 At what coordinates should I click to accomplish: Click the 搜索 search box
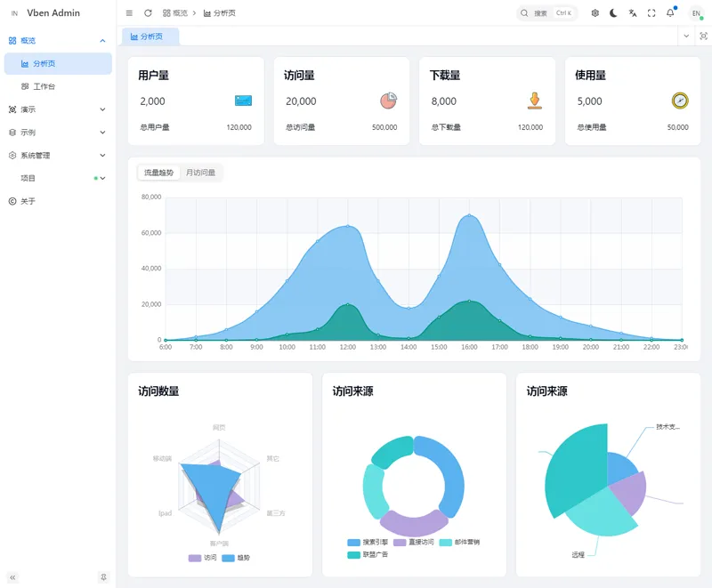click(547, 13)
